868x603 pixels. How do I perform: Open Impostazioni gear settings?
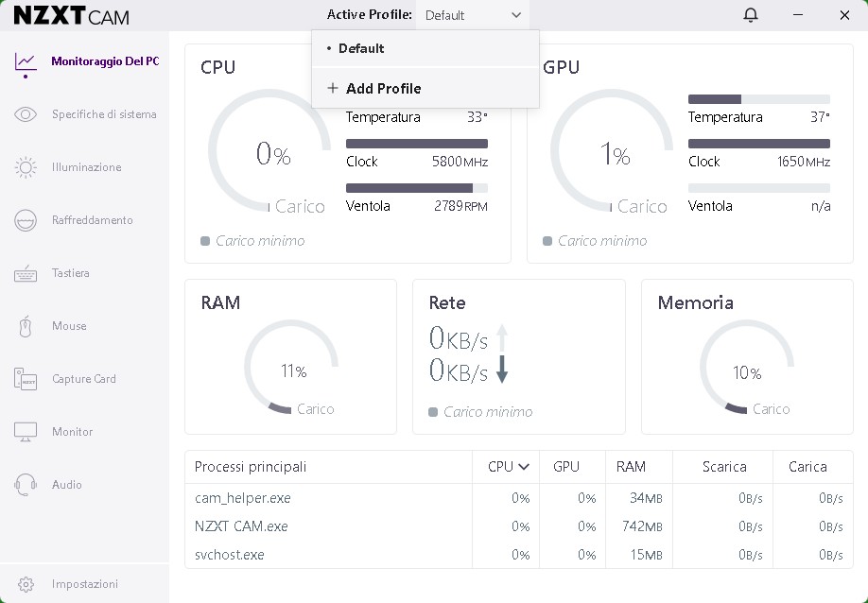click(x=26, y=584)
